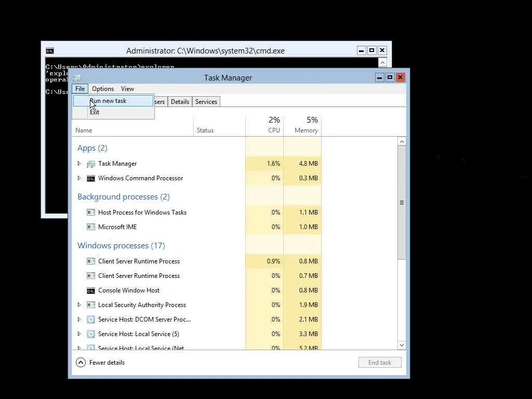
Task: Click the Service Host DCOM Server gear icon
Action: (x=90, y=320)
